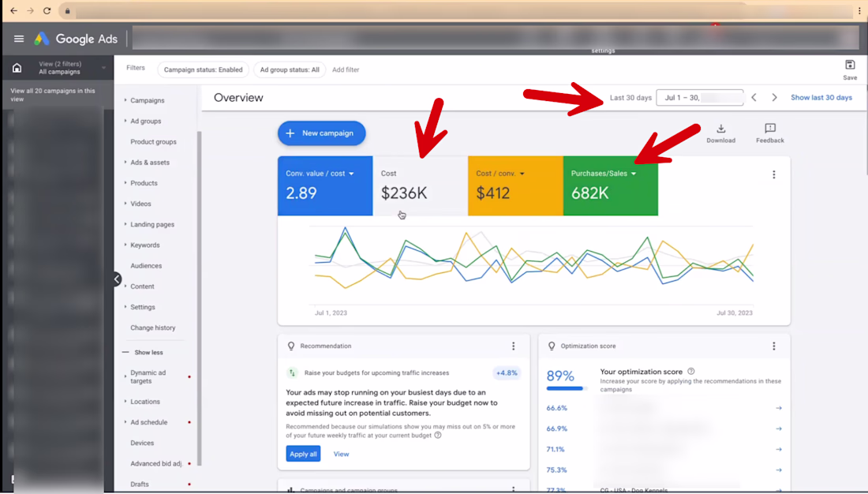Open Devices in the sidebar
Viewport: 868px width, 494px height.
click(x=142, y=443)
